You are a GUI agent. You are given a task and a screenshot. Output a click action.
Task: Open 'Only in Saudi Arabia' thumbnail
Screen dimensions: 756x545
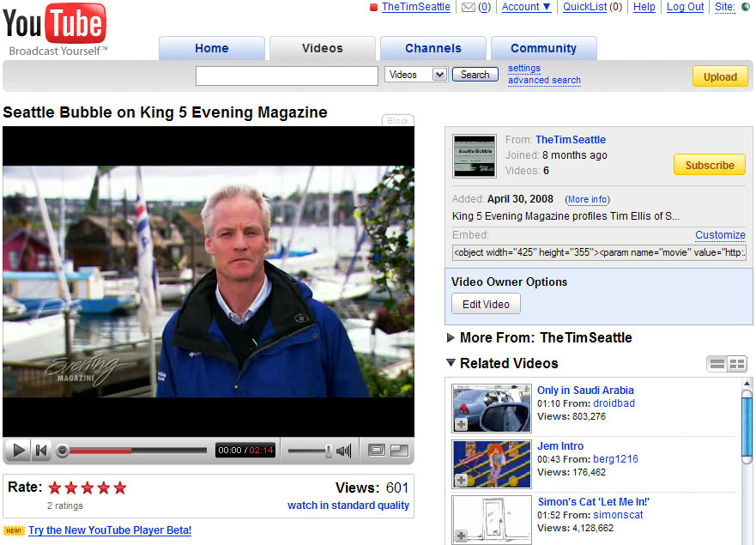click(x=492, y=408)
